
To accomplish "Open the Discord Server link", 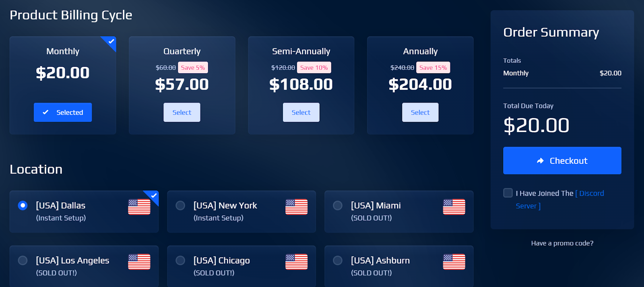I will coord(560,199).
